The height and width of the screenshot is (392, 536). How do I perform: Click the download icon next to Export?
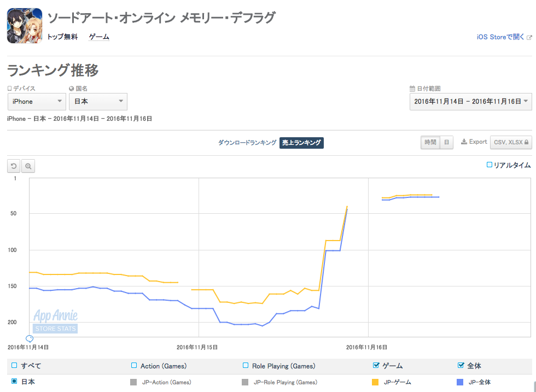(x=464, y=142)
